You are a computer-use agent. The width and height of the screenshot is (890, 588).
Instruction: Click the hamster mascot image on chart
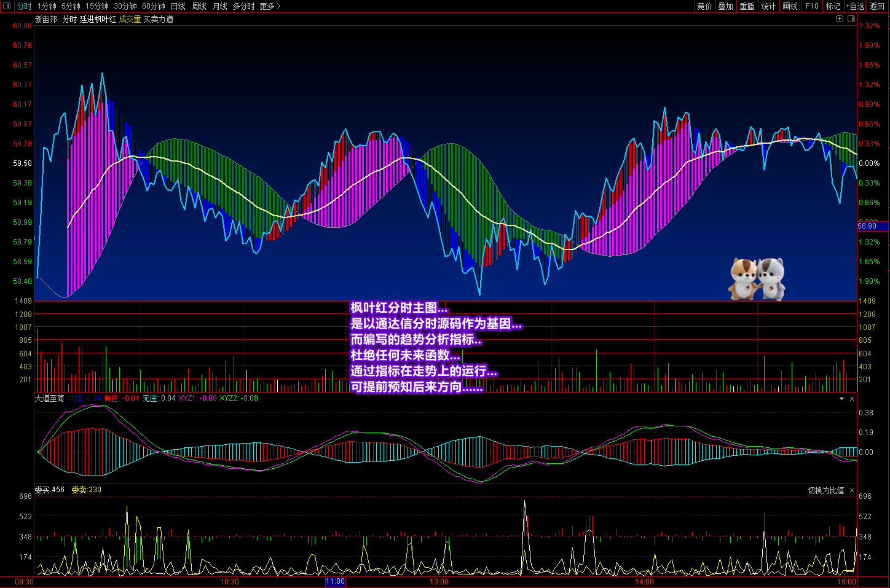point(757,279)
